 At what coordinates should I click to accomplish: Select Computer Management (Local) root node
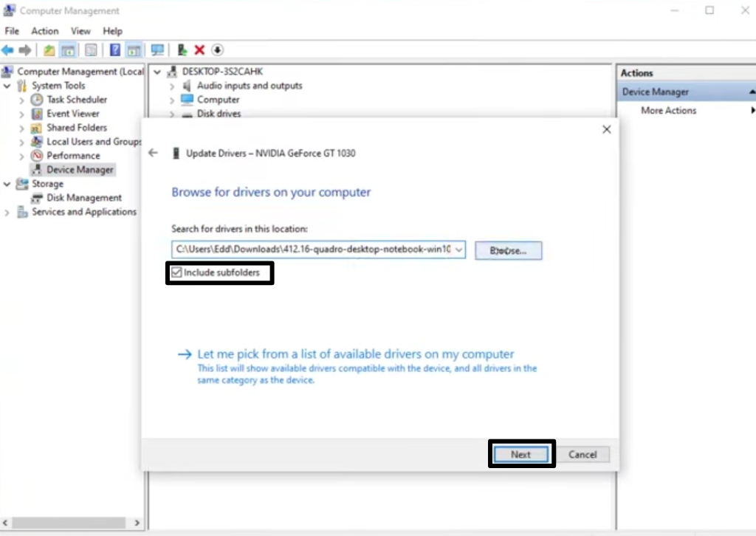(80, 72)
